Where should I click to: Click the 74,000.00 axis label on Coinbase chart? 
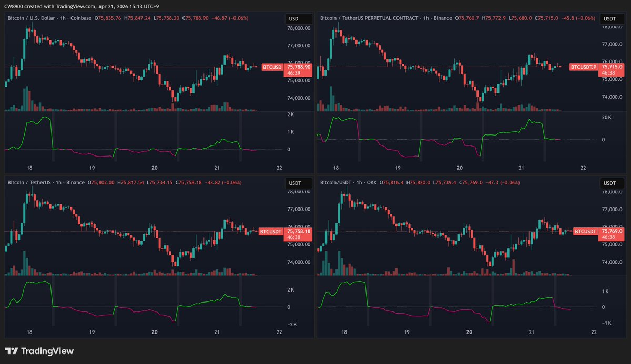pos(299,98)
